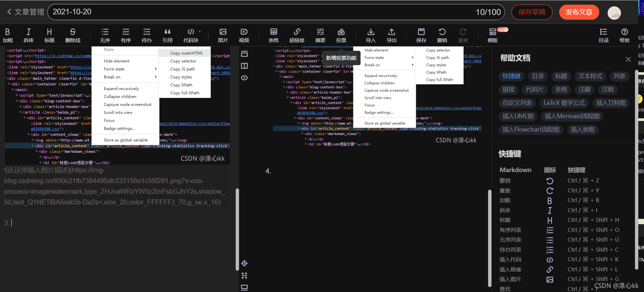644x292 pixels.
Task: Toggle fullscreen expand icon near divider bottom
Action: [244, 276]
